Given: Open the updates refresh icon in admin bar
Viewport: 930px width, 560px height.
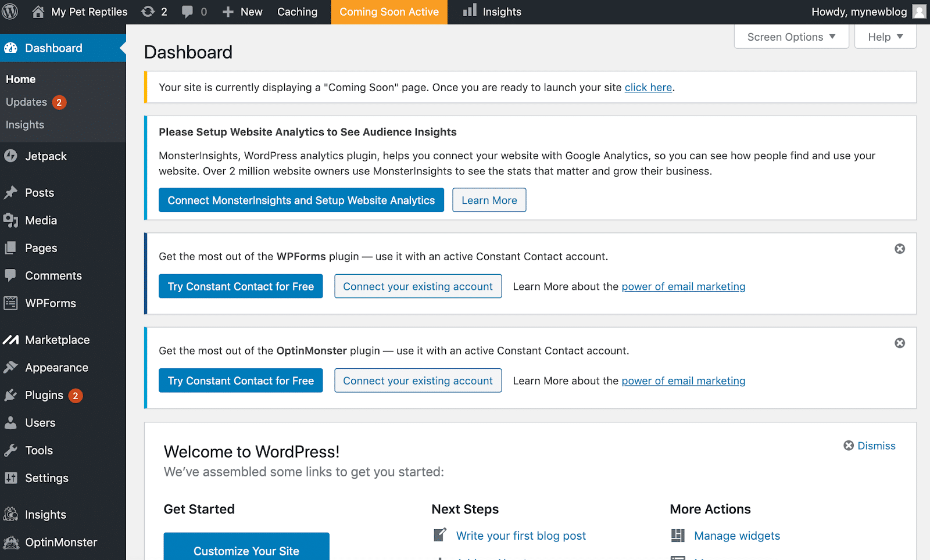Looking at the screenshot, I should tap(148, 12).
